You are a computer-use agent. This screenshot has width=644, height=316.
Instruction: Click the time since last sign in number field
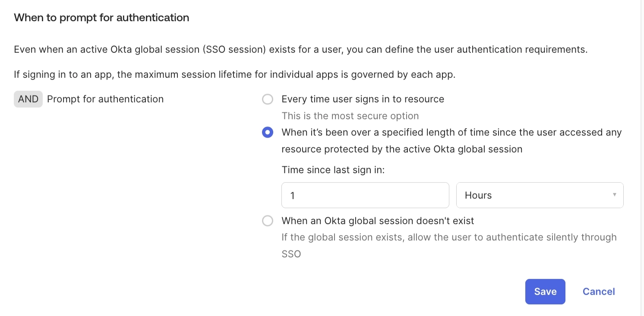(365, 195)
